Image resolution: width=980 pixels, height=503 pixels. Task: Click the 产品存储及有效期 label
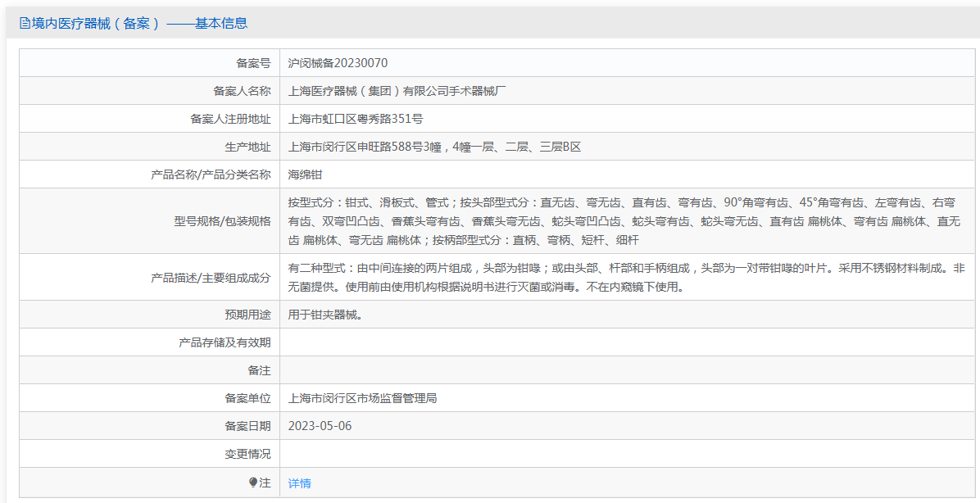225,342
